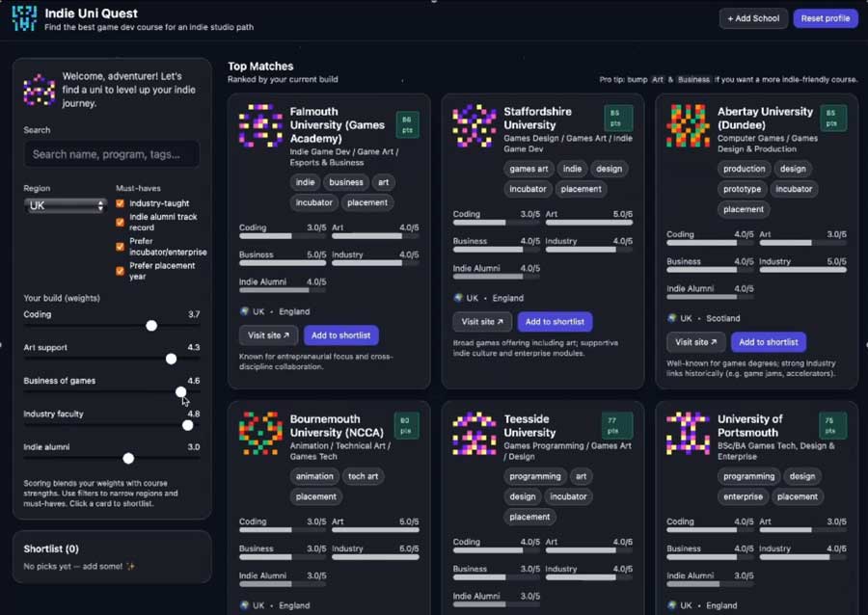The image size is (868, 615).
Task: Add Staffordshire University to shortlist
Action: (555, 322)
